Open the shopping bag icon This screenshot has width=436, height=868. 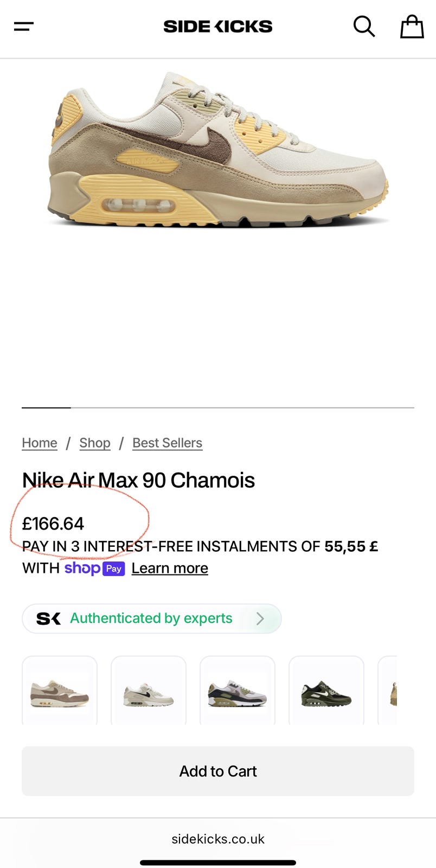click(412, 26)
